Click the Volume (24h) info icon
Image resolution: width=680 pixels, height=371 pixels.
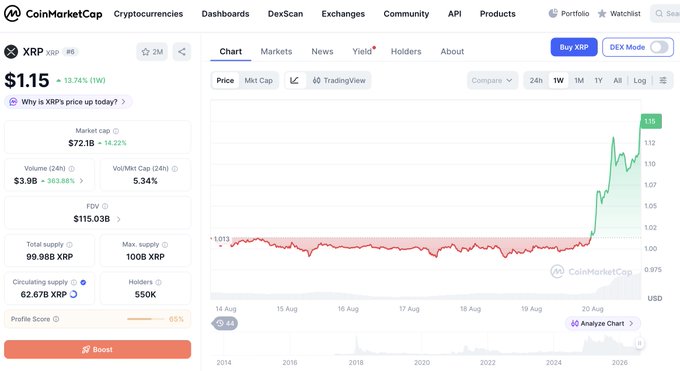72,168
